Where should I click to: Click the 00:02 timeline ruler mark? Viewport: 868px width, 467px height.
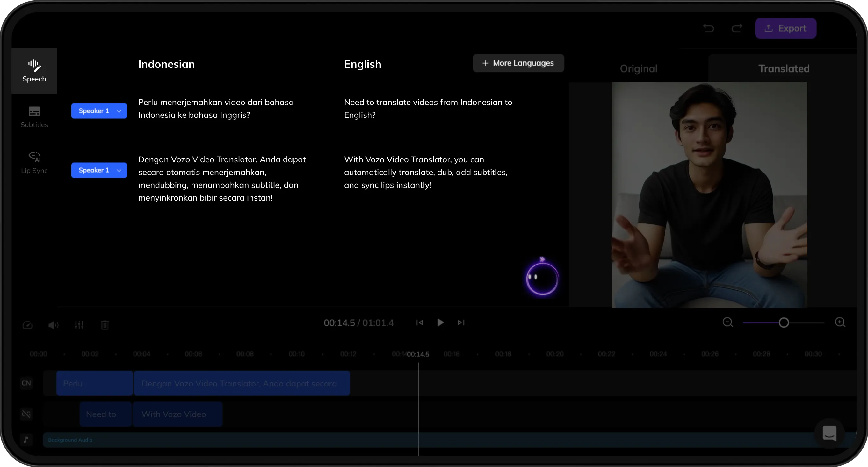[x=90, y=354]
